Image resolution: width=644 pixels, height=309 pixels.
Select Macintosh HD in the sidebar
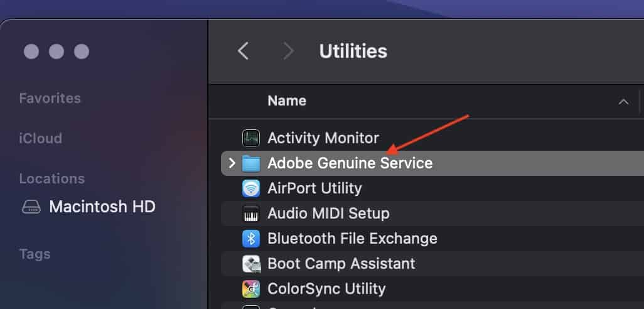click(x=102, y=207)
